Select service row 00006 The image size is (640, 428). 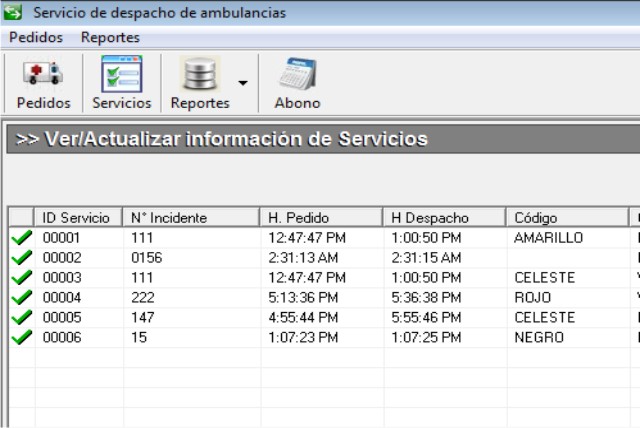click(324, 337)
